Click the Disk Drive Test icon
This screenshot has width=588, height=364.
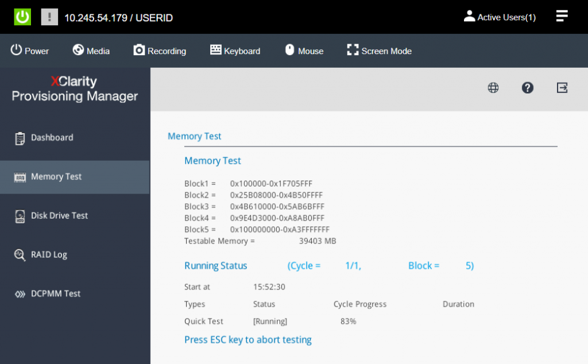[20, 216]
